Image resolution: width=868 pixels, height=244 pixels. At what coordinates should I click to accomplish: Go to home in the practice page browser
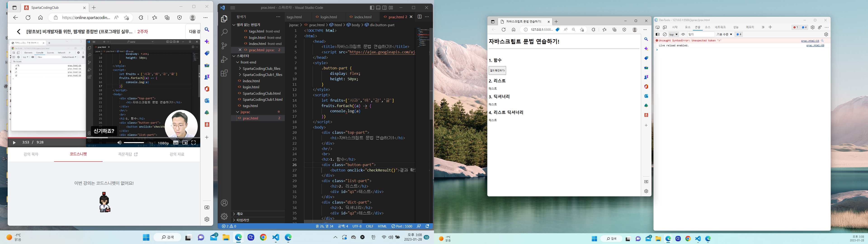514,30
